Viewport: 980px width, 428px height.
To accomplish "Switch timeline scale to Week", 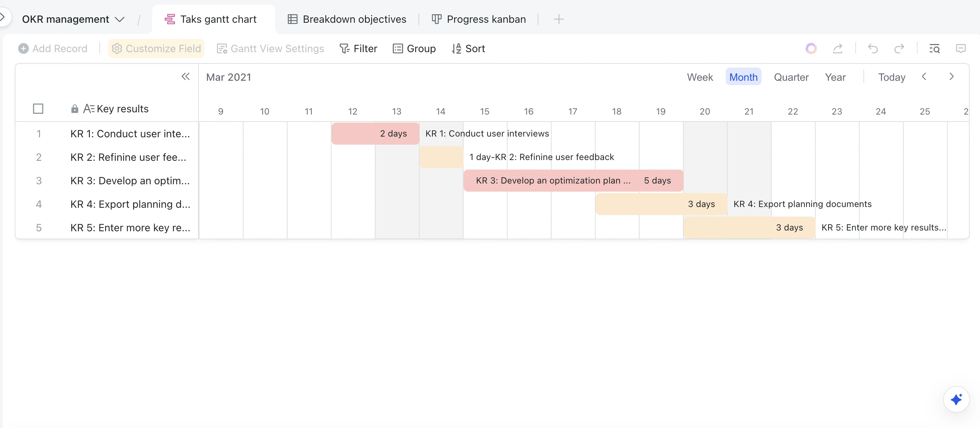I will (700, 77).
